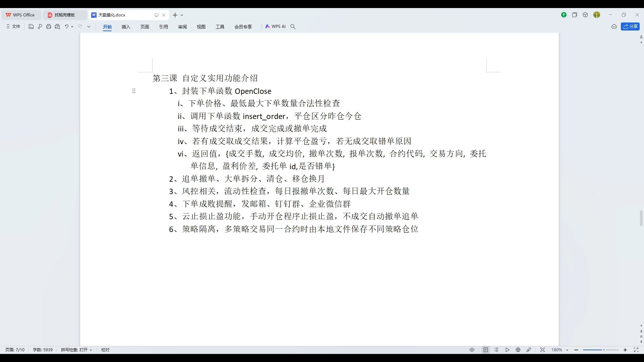Toggle eye protection mode icon
644x362 pixels.
coord(472,350)
